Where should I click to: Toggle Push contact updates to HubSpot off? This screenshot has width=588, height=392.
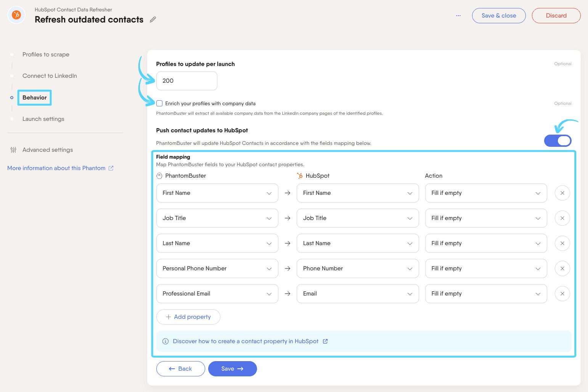coord(557,141)
